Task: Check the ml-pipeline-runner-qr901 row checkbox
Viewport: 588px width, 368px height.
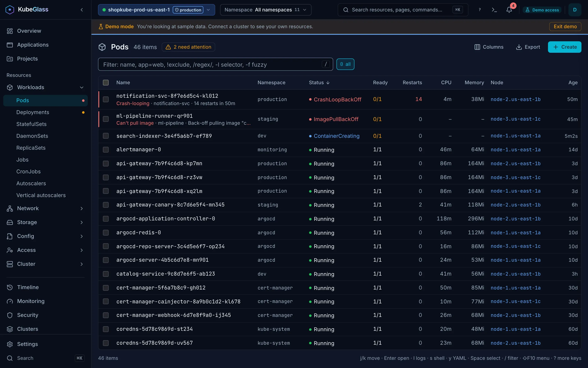Action: click(x=106, y=119)
